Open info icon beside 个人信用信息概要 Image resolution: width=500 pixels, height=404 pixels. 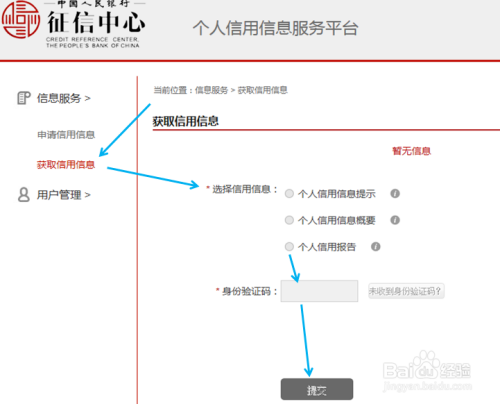(x=395, y=220)
